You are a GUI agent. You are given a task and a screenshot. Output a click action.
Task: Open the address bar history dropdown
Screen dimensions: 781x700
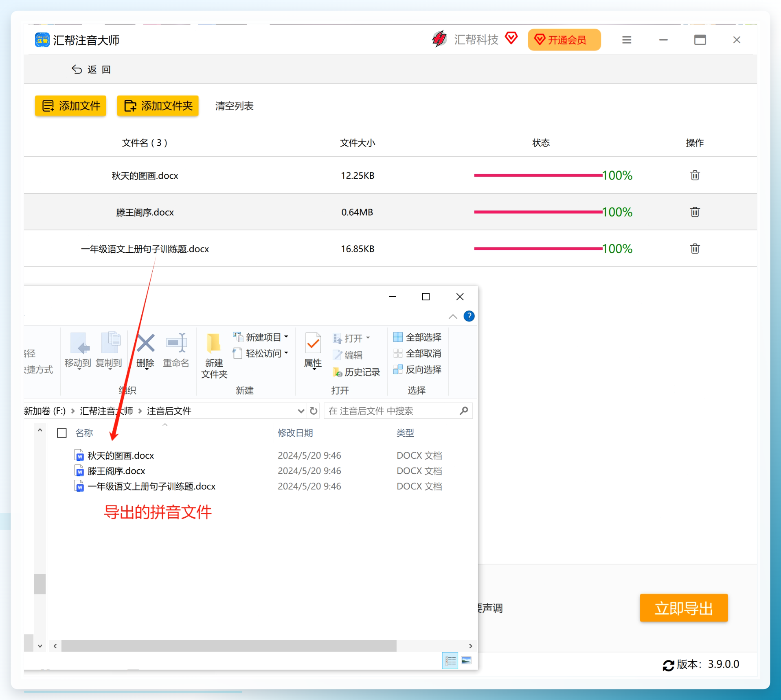click(x=301, y=411)
